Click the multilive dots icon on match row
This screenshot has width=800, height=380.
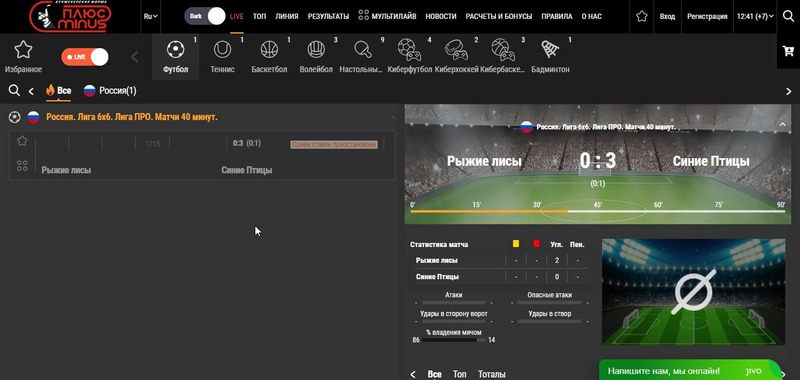point(22,166)
